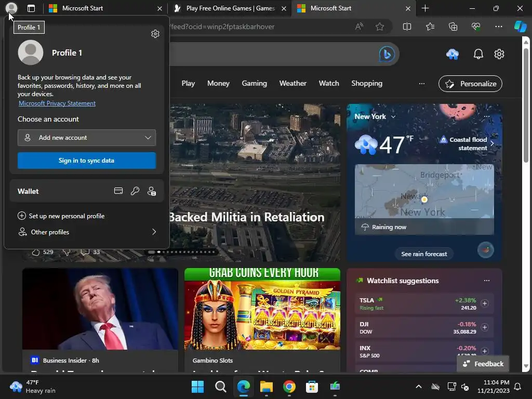This screenshot has height=399, width=532.
Task: Click the tab actions menu icon
Action: (31, 8)
